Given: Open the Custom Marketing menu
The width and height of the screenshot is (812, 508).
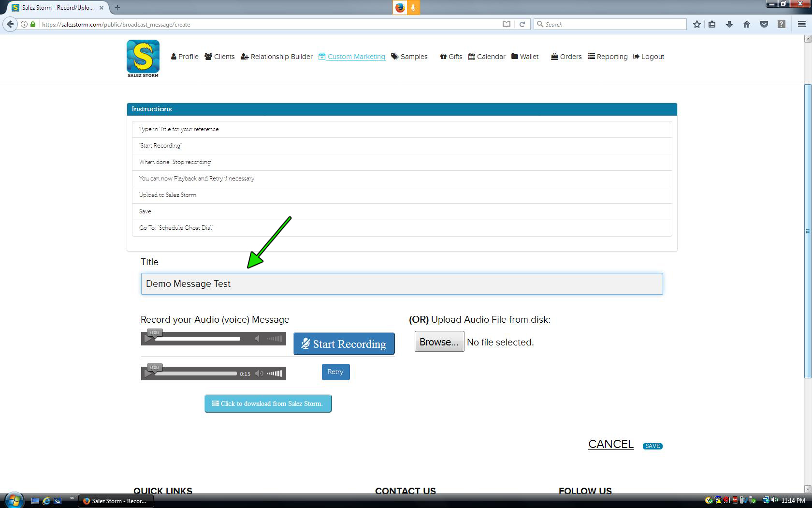Looking at the screenshot, I should pos(352,57).
